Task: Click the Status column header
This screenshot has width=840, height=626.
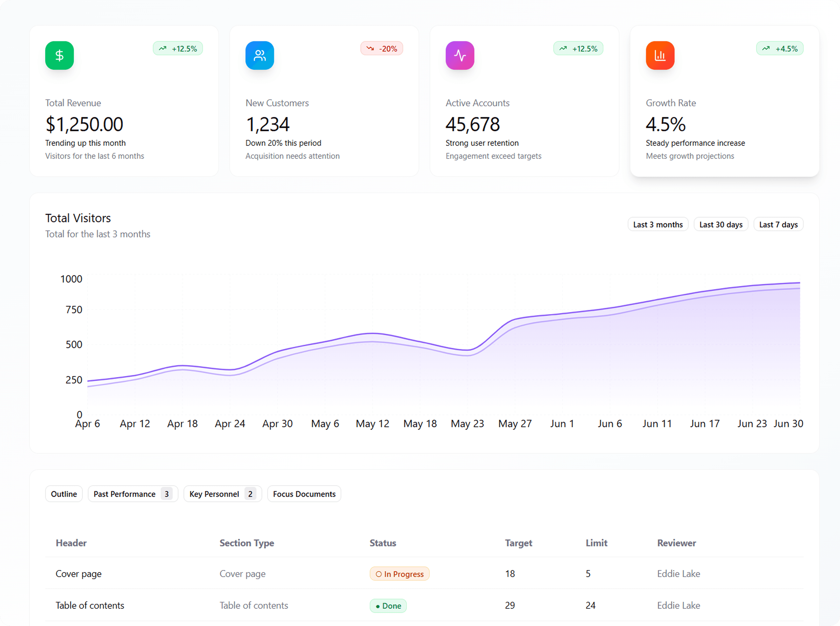Action: tap(383, 543)
